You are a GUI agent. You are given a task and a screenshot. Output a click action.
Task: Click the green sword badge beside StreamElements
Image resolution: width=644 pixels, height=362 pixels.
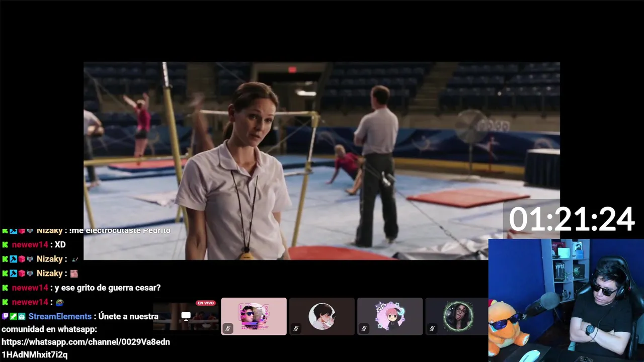point(14,317)
